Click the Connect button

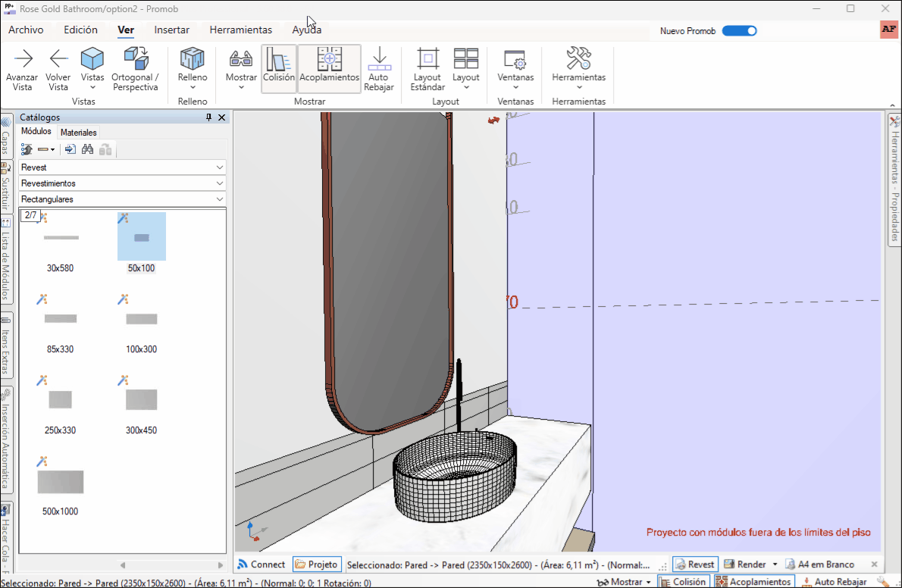pos(262,565)
